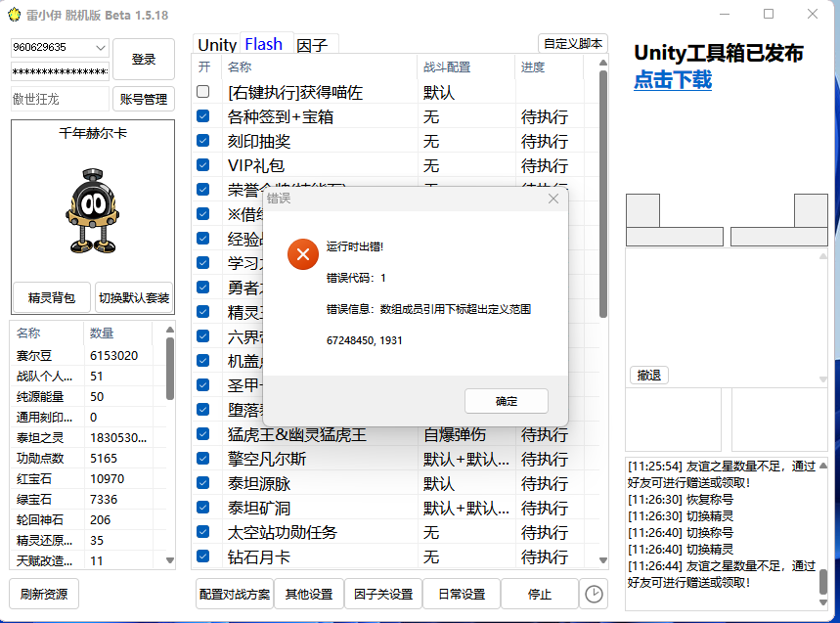840x623 pixels.
Task: Click the 钻石月卡 task name
Action: (259, 557)
